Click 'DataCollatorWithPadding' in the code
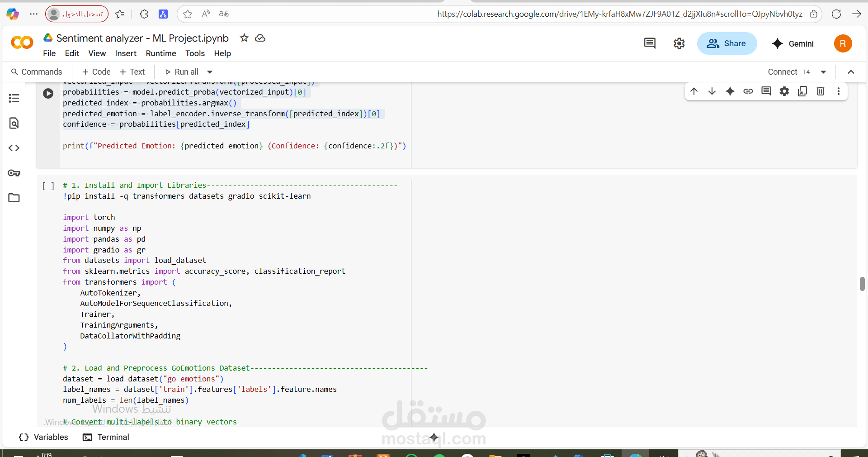Image resolution: width=868 pixels, height=457 pixels. [130, 336]
